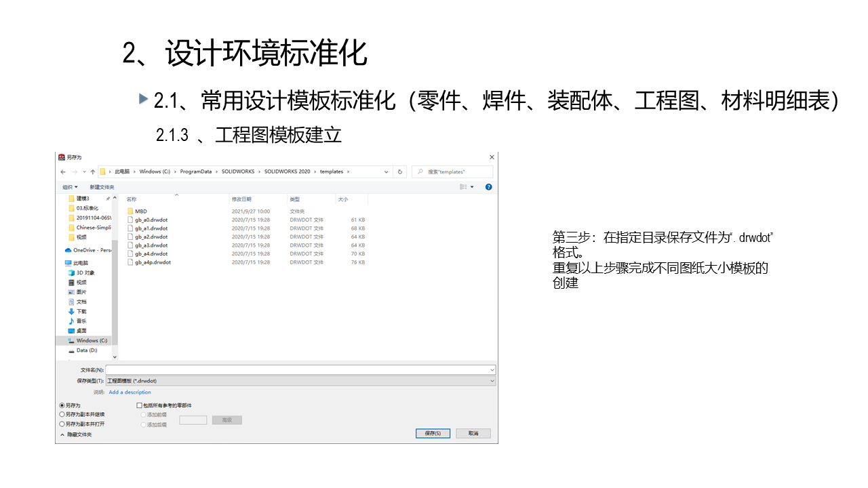The image size is (868, 488).
Task: Sort by 修改日期 column header
Action: 242,199
